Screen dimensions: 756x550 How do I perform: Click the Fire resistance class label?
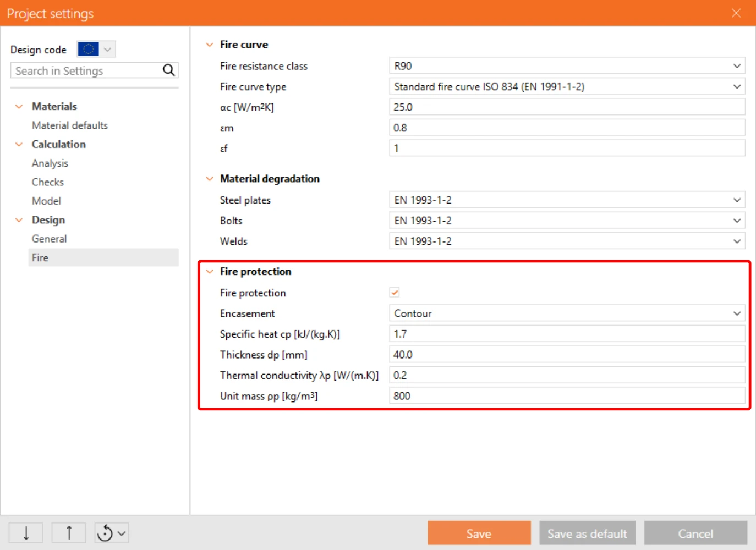[x=264, y=66]
